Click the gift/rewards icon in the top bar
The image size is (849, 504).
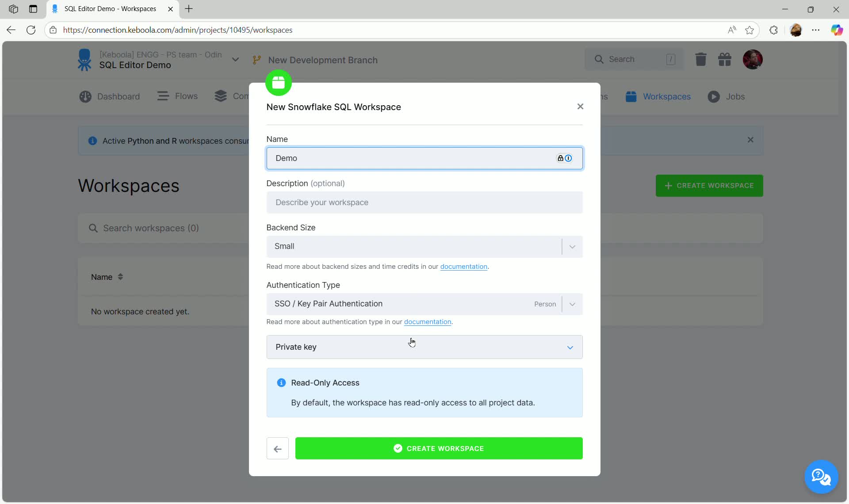725,59
